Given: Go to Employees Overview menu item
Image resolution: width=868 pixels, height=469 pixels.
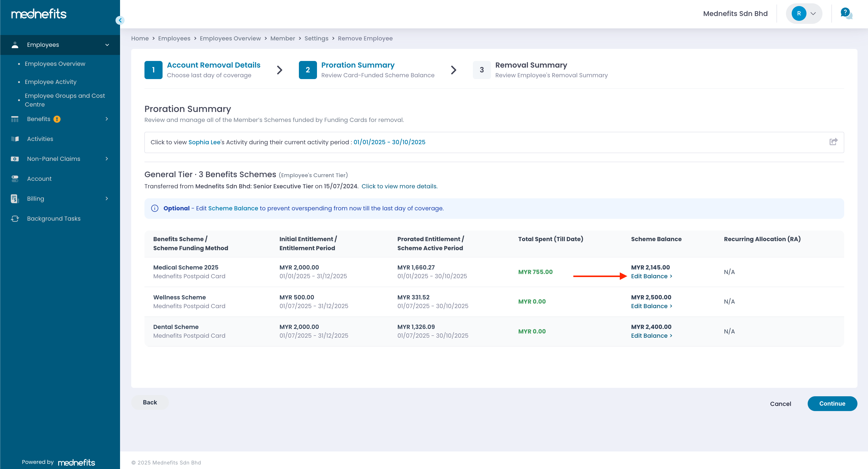Looking at the screenshot, I should pos(55,64).
